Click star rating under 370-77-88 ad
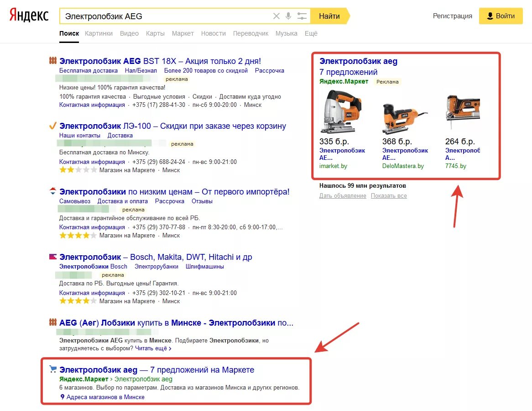532x411 pixels. (78, 235)
